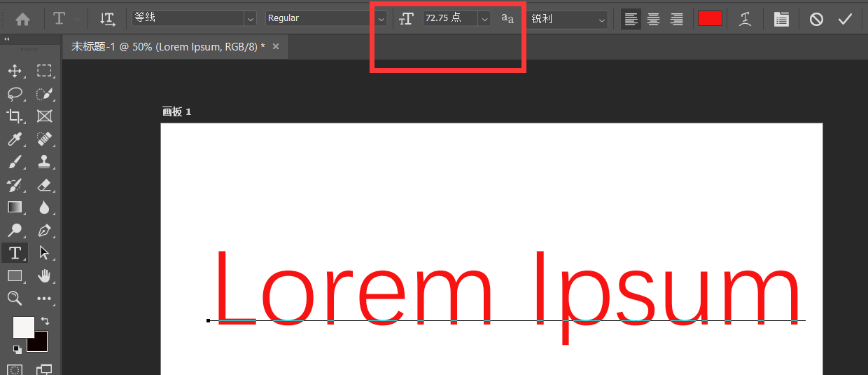868x375 pixels.
Task: Reset to default foreground and background colors
Action: [17, 348]
